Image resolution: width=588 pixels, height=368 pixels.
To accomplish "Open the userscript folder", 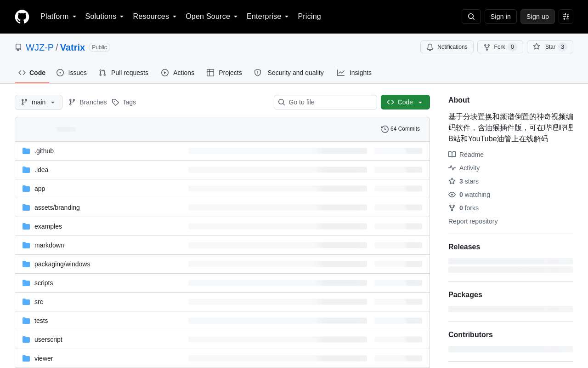I will [48, 339].
